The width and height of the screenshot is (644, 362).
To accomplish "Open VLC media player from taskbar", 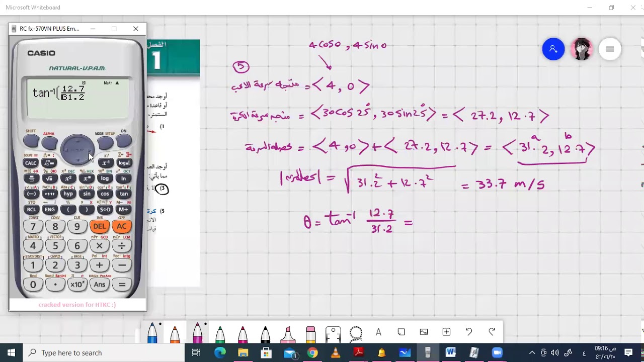I will click(x=382, y=353).
